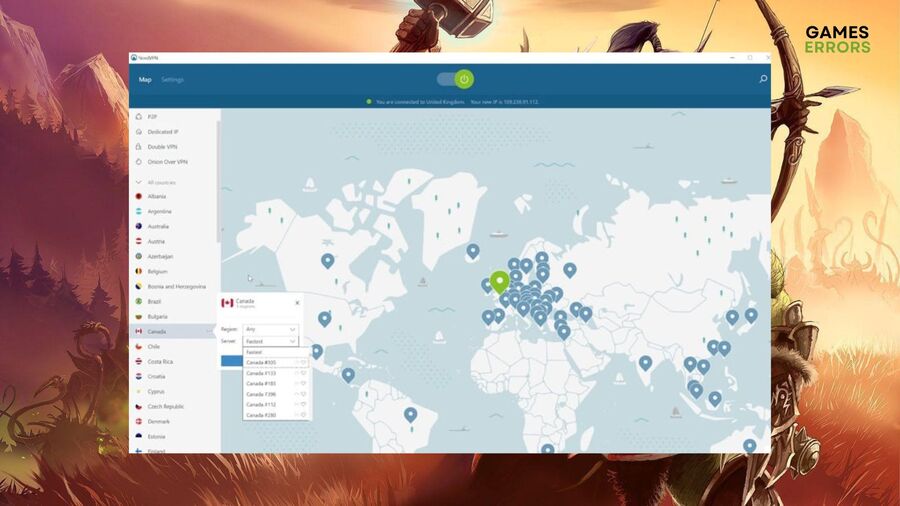Screen dimensions: 900x506
Task: Click the Albania flag icon
Action: click(x=138, y=196)
